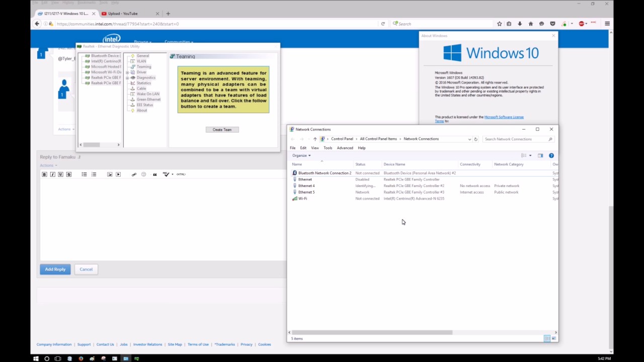Screen dimensions: 644x362
Task: Click the Italic formatting icon
Action: [52, 174]
